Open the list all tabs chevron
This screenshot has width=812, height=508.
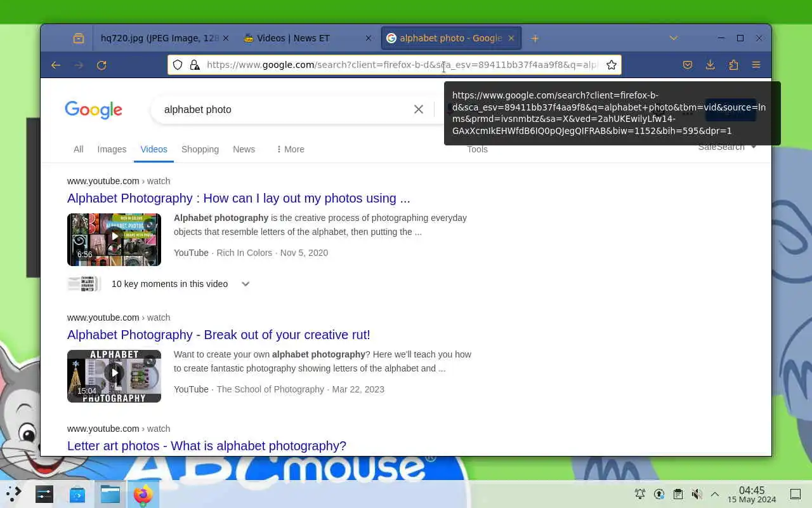pos(674,38)
